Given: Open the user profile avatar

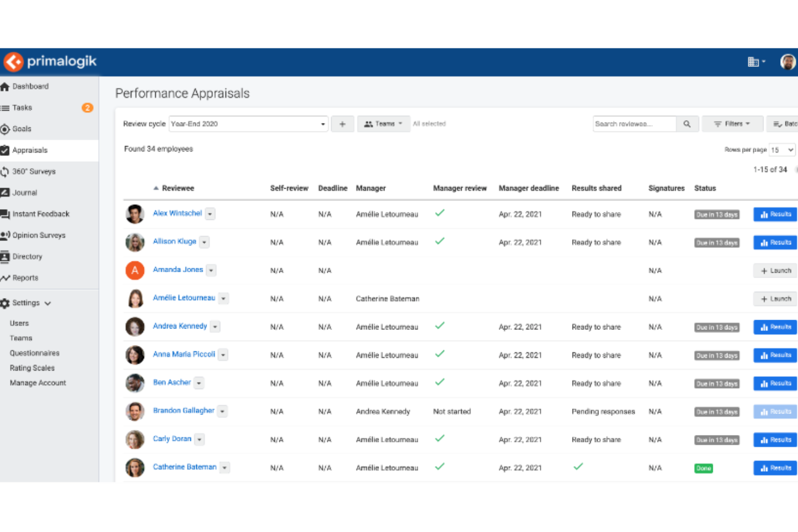Looking at the screenshot, I should [788, 62].
